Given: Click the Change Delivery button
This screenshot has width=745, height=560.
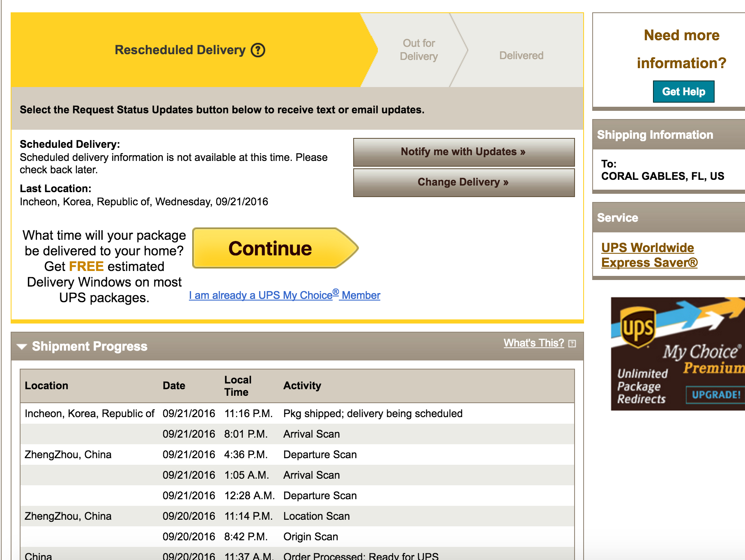Looking at the screenshot, I should pos(464,182).
